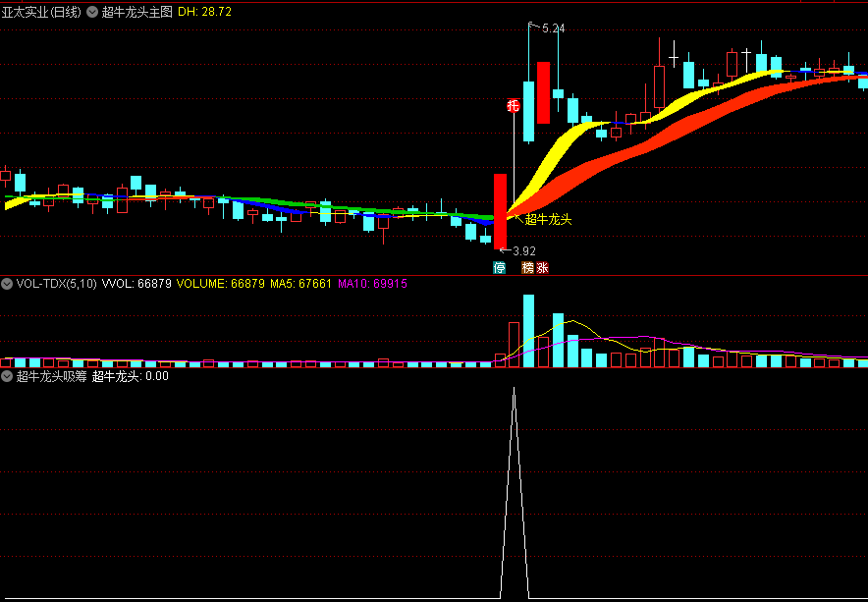Viewport: 868px width, 602px height.
Task: Click the 5.24 high price label
Action: (x=554, y=28)
